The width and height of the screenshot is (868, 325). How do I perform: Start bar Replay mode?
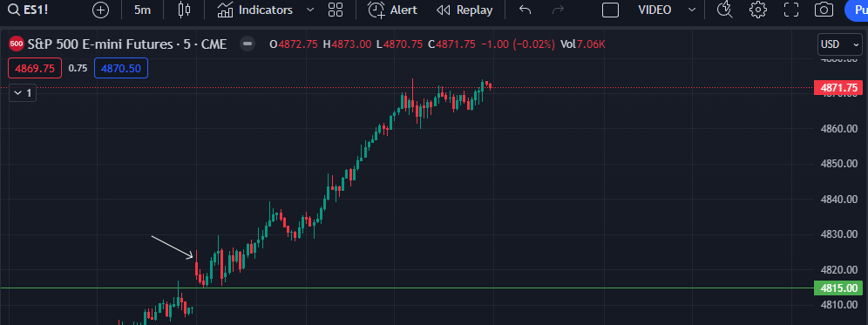(x=465, y=10)
